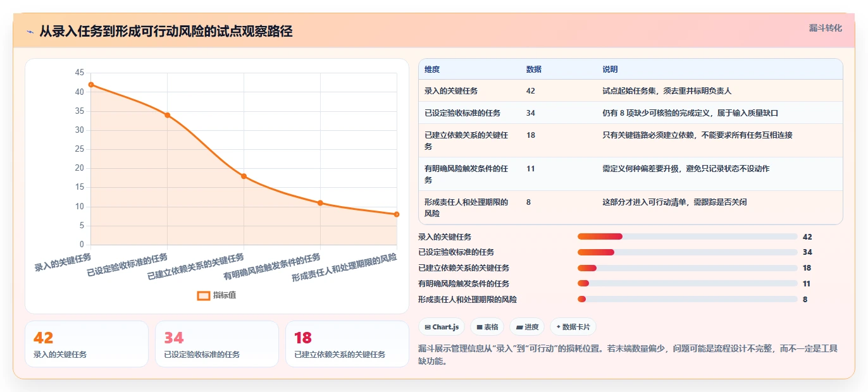The image size is (868, 392).
Task: Click the table value 18
Action: [x=530, y=135]
